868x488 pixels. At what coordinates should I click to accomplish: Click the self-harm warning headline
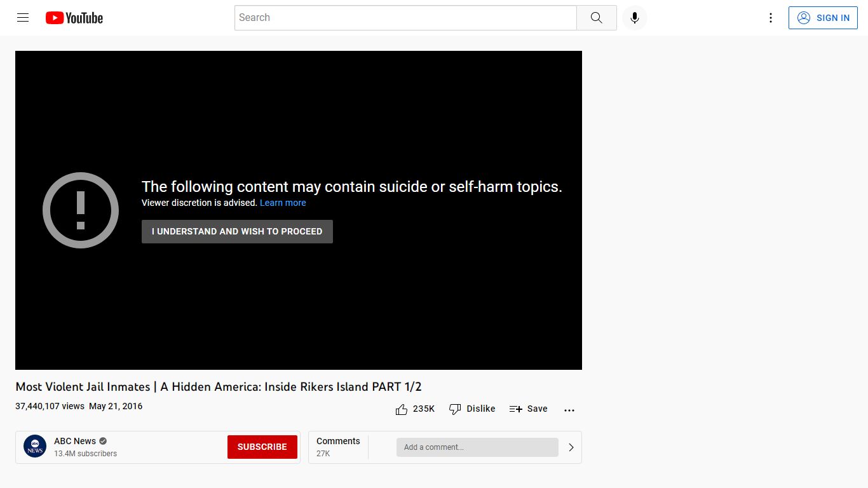352,186
